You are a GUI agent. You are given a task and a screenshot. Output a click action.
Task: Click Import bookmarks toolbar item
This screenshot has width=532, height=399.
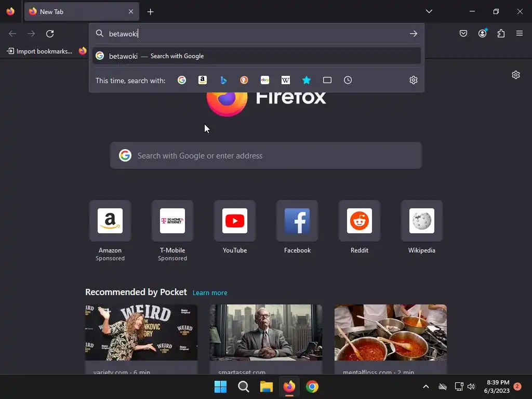click(39, 51)
